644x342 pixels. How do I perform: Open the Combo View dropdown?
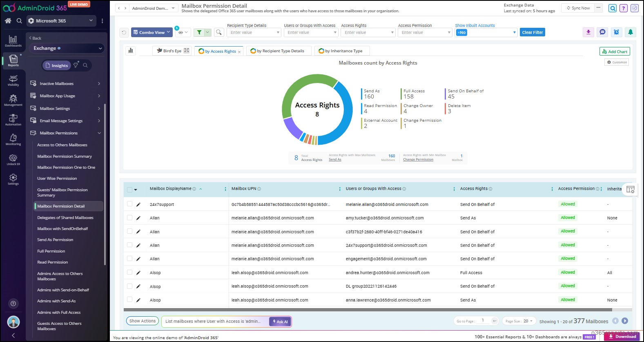(152, 32)
